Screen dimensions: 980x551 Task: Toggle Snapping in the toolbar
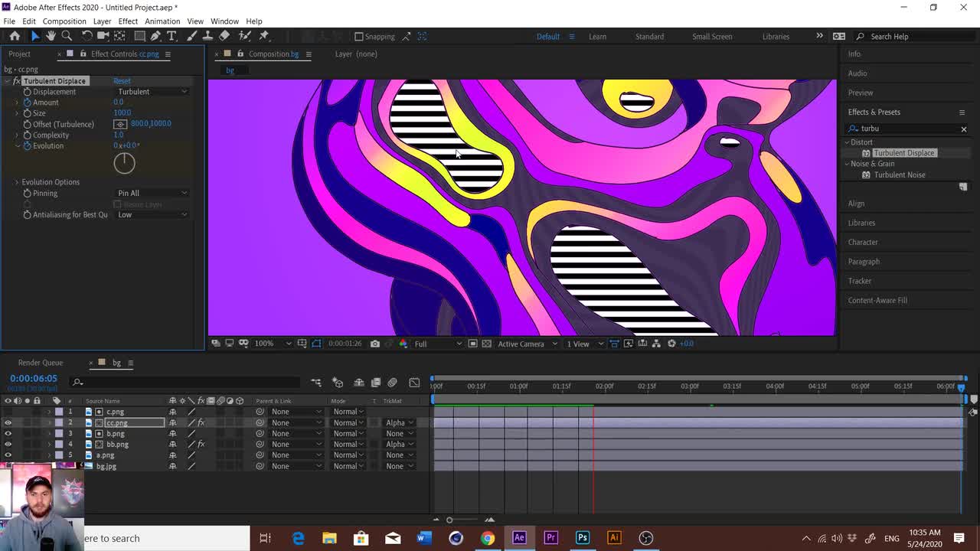[x=358, y=36]
